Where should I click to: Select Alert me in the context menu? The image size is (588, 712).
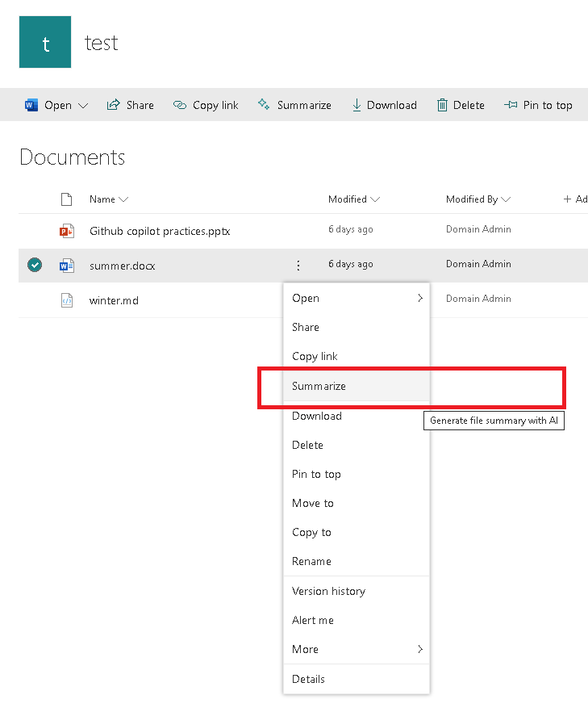tap(357, 620)
